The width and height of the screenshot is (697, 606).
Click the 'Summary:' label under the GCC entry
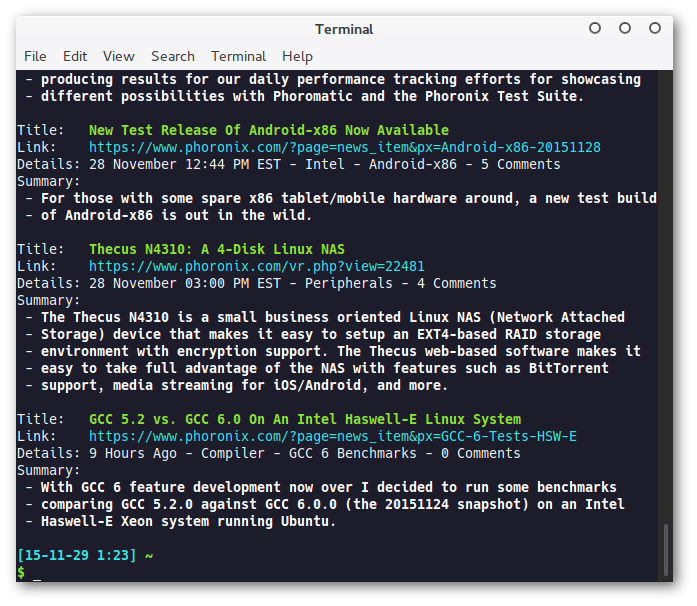48,470
